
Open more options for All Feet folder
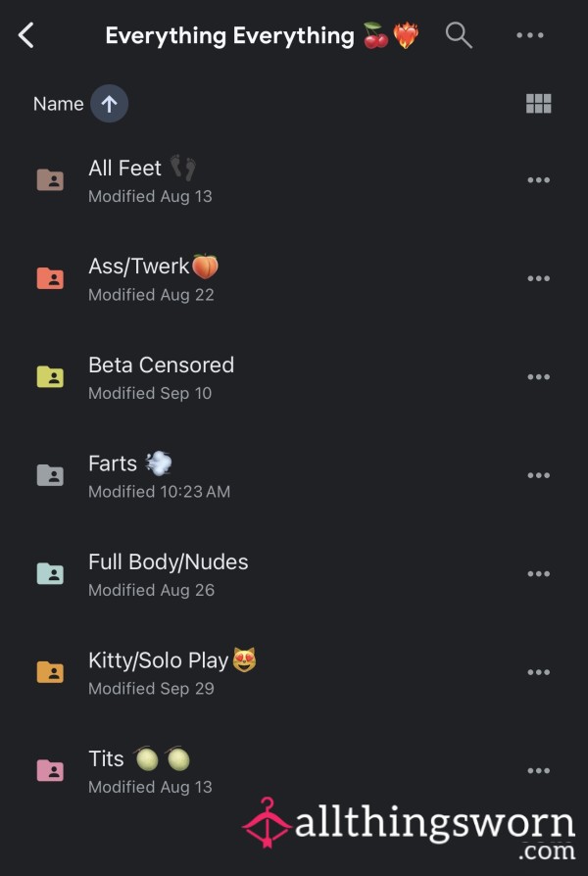point(538,180)
